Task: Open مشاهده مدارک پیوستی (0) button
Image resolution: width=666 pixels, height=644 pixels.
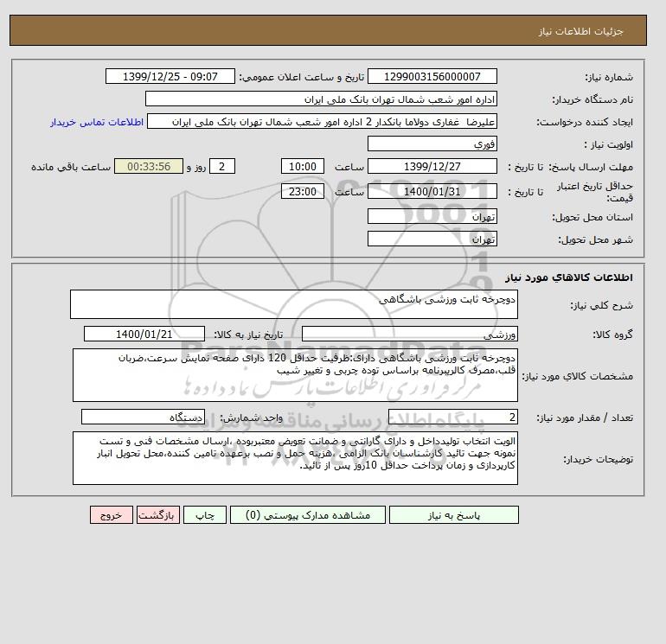Action: pyautogui.click(x=308, y=515)
